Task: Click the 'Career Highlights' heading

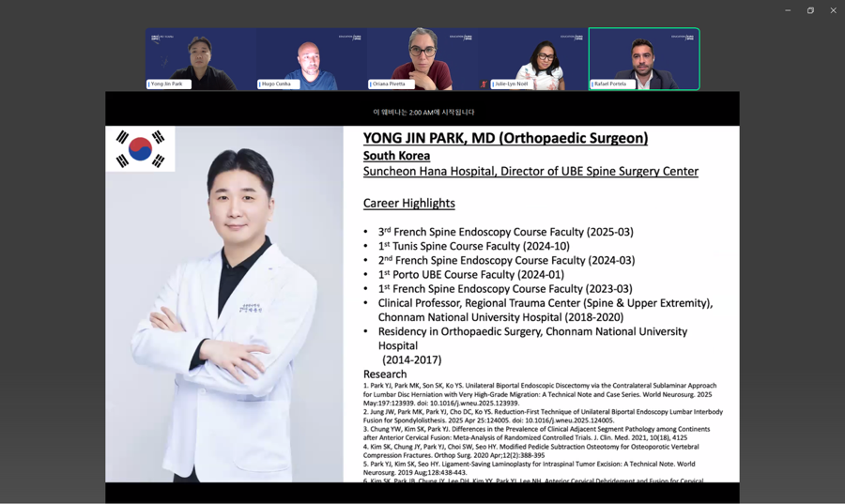Action: click(x=409, y=203)
